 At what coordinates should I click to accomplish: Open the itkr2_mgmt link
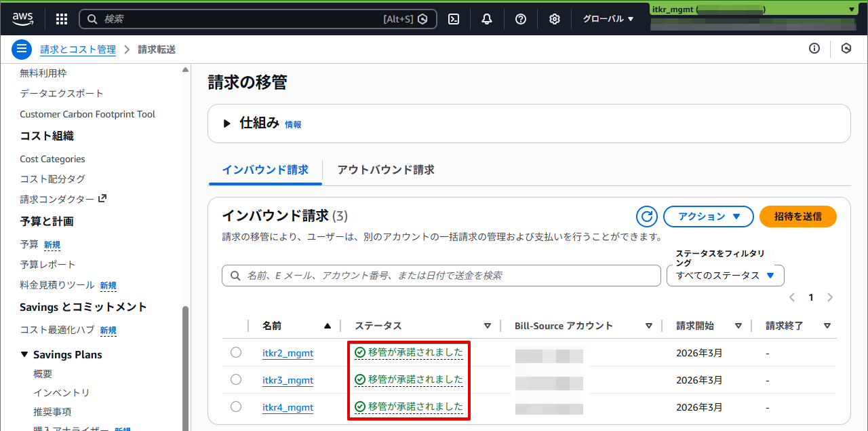pos(288,353)
